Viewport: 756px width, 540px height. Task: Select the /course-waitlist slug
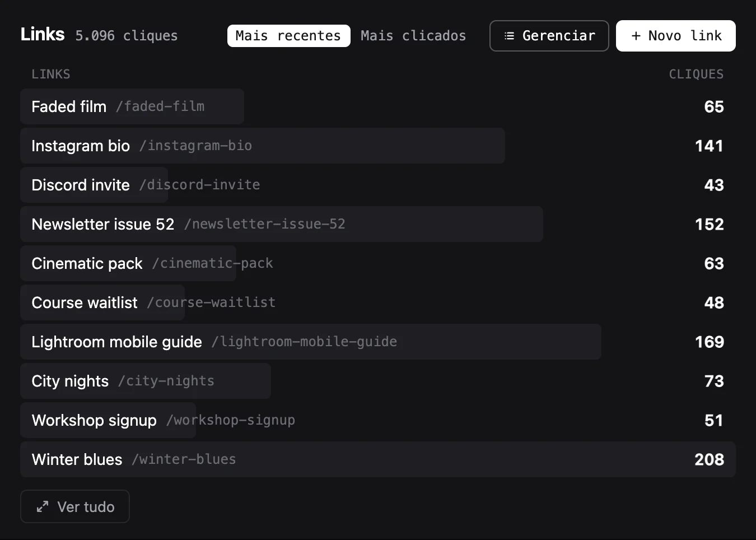click(x=211, y=302)
